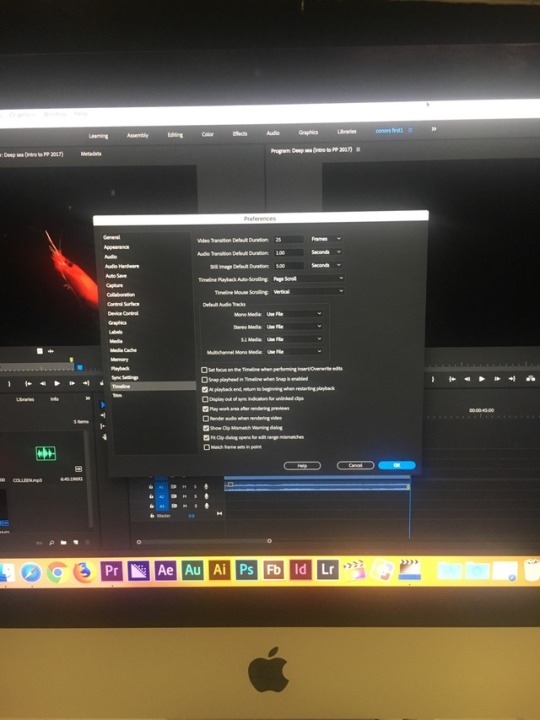Switch to the Editing workspace
Screen dimensions: 540x720
click(x=175, y=135)
